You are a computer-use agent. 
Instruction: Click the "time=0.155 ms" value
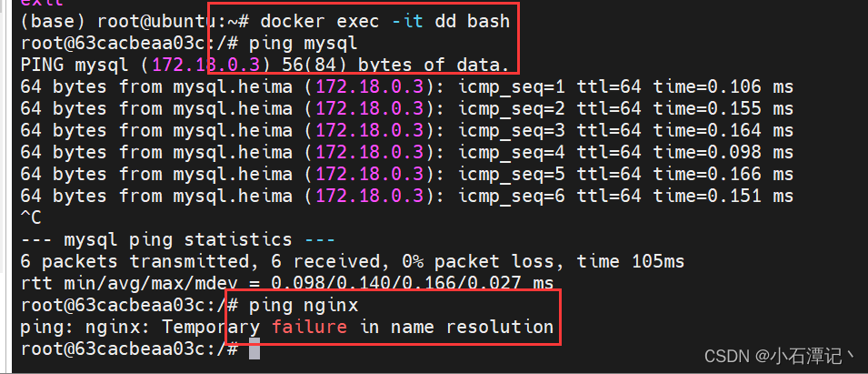(x=723, y=108)
